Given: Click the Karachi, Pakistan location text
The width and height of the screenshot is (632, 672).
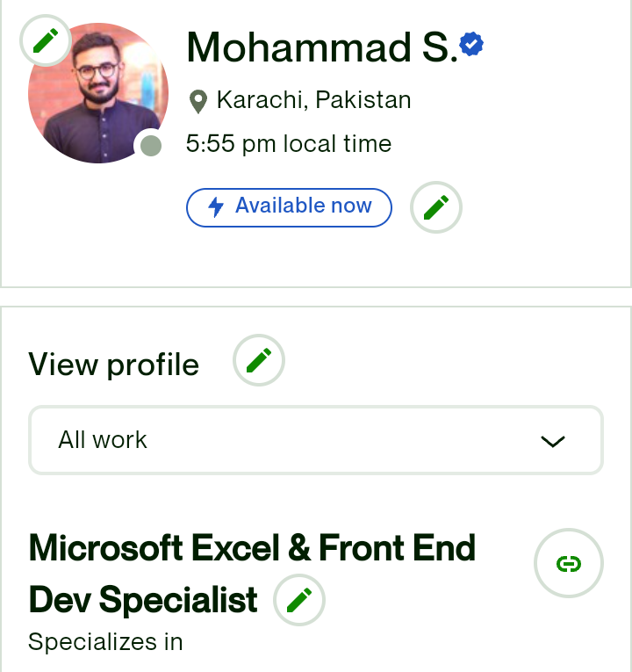Looking at the screenshot, I should [x=314, y=100].
